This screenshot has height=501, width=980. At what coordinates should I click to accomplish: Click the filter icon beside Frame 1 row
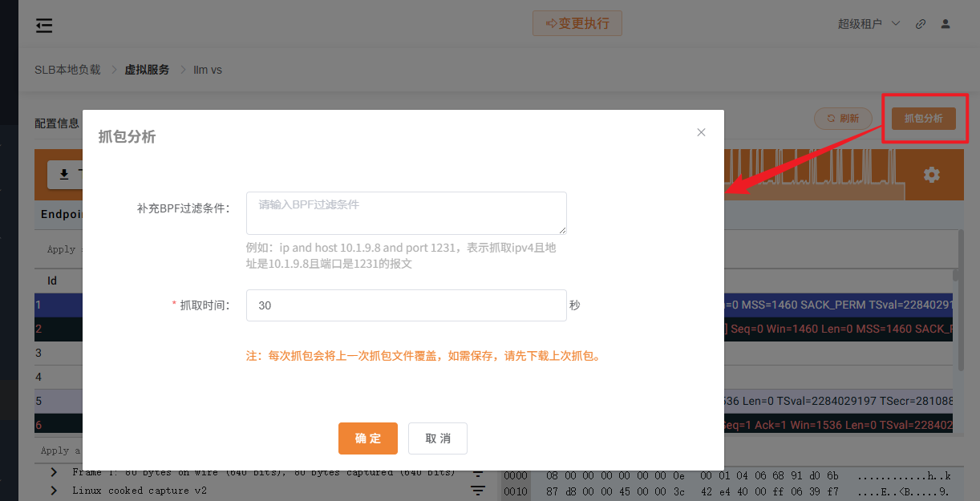click(x=478, y=473)
